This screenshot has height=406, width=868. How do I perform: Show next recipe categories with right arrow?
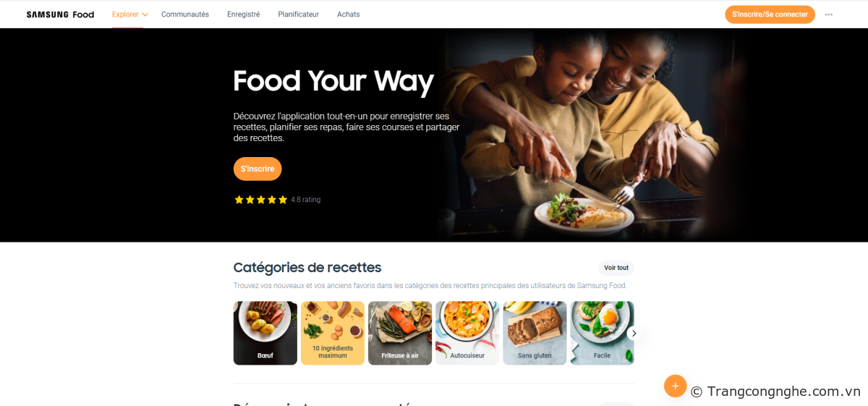coord(634,334)
